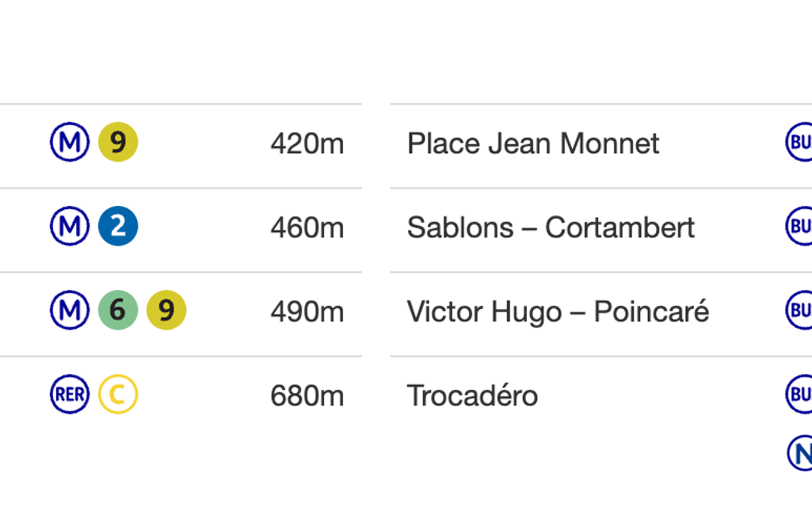
Task: Open the Place Jean Monnet stop
Action: 533,143
